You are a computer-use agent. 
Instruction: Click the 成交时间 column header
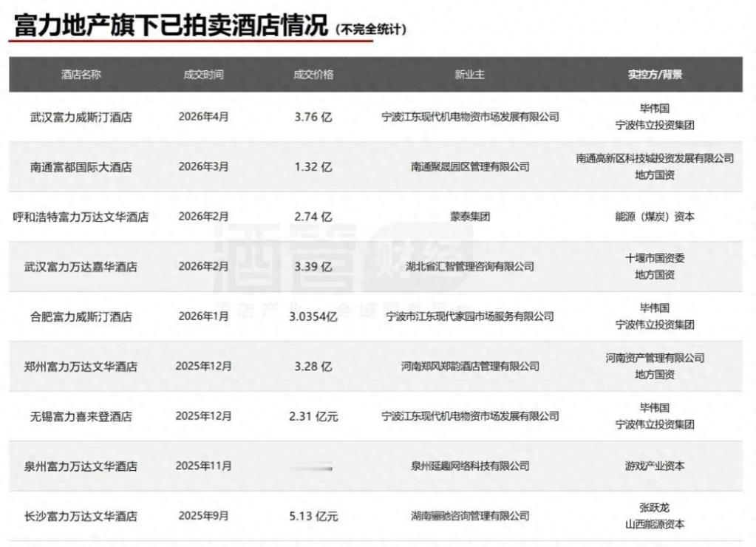(x=202, y=74)
